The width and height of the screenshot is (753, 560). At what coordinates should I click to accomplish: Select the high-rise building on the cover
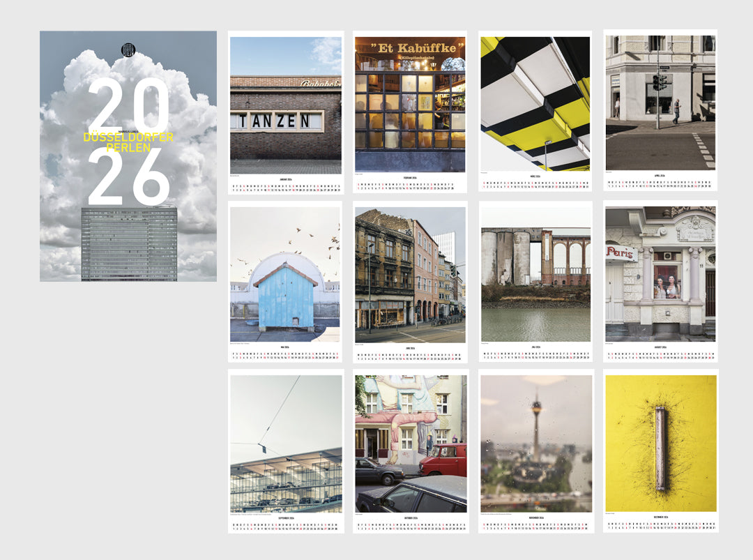(x=129, y=243)
